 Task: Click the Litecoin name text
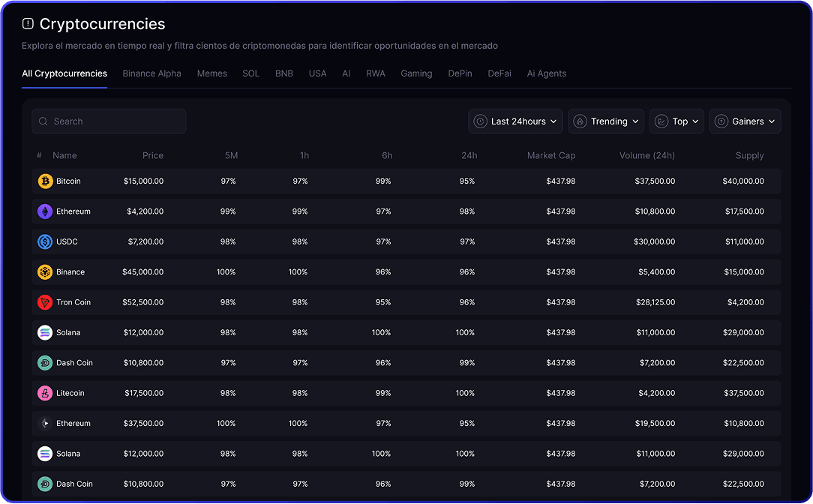click(x=70, y=393)
